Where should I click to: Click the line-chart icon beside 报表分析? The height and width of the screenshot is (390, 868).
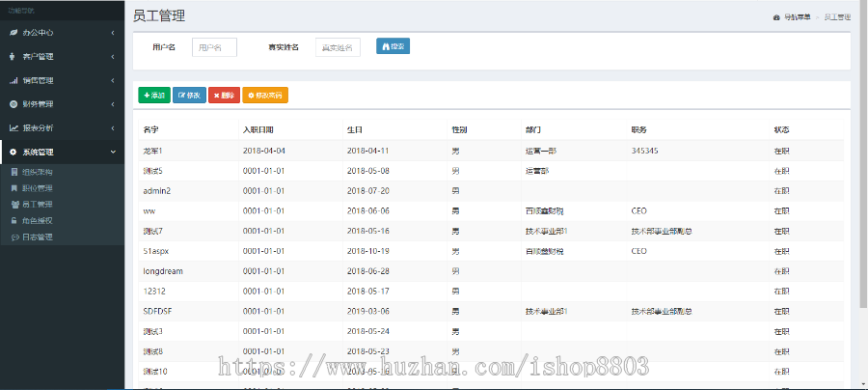click(x=14, y=128)
